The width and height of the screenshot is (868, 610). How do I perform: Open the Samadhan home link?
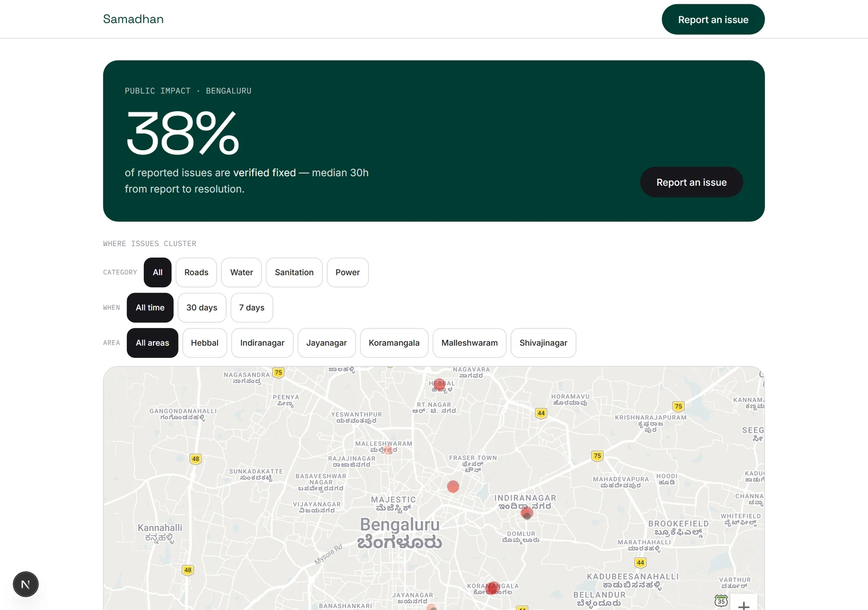(x=133, y=19)
